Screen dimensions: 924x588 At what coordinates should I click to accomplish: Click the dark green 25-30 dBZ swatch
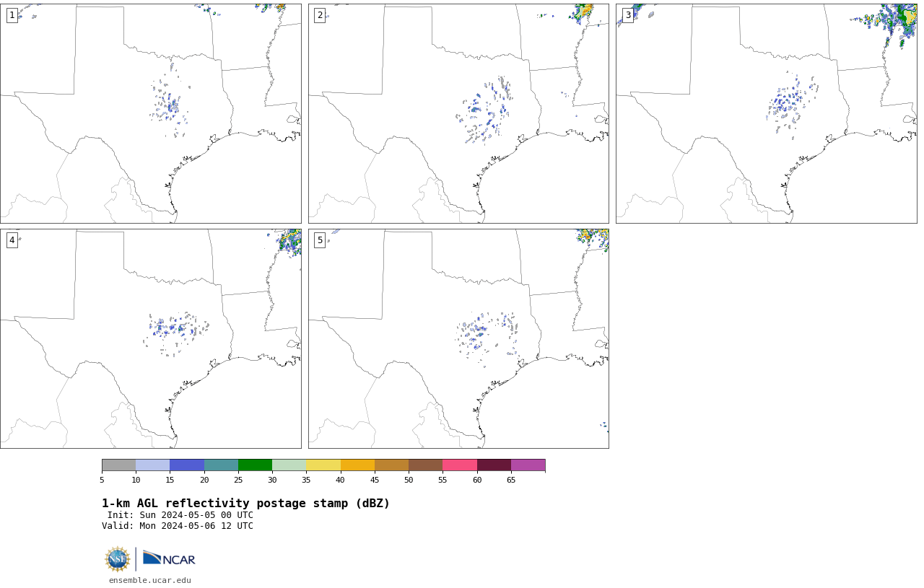pos(255,465)
